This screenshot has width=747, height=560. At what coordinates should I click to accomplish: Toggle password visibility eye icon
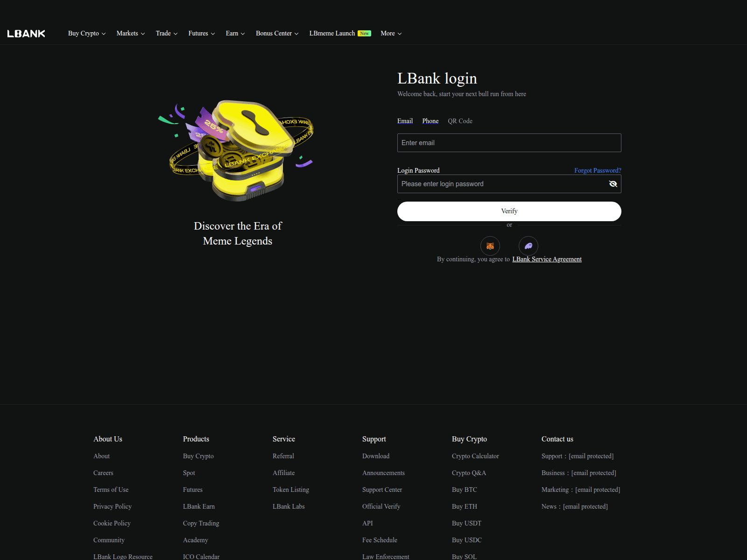[x=613, y=184]
